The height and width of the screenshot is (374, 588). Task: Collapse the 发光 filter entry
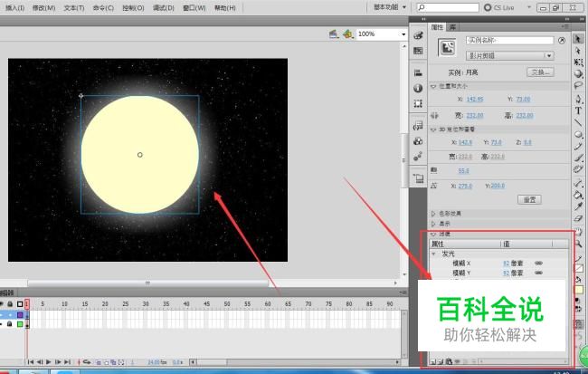434,254
